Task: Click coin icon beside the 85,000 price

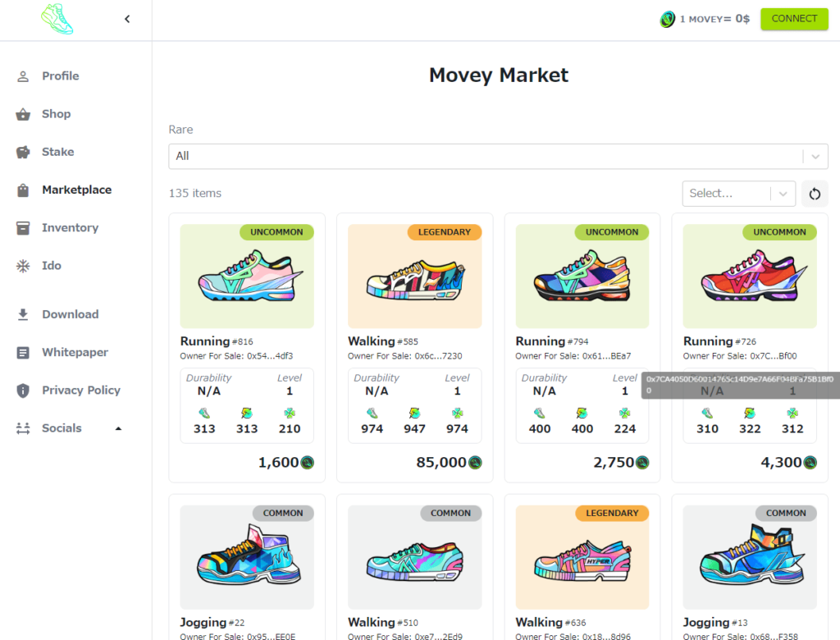Action: [x=475, y=462]
